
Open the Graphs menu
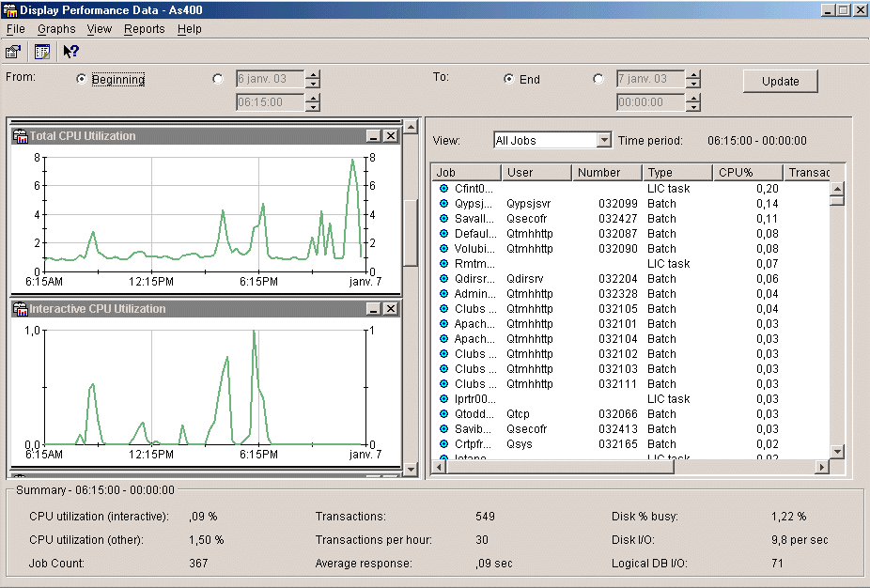(56, 29)
